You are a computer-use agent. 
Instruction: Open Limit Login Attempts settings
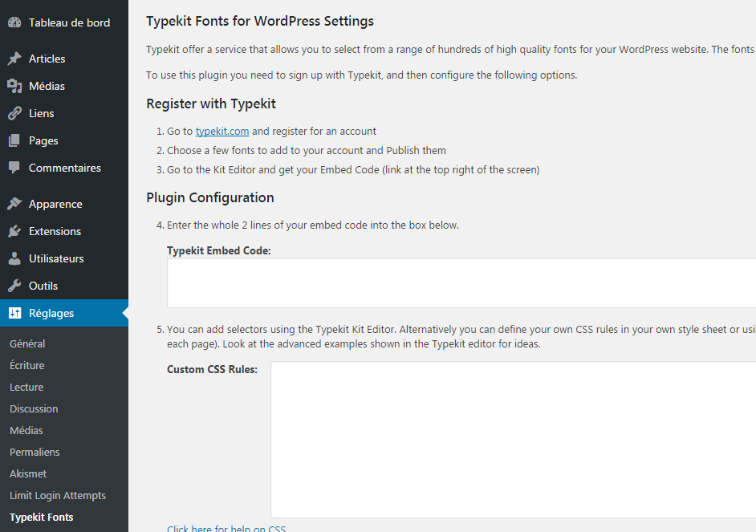pyautogui.click(x=57, y=495)
